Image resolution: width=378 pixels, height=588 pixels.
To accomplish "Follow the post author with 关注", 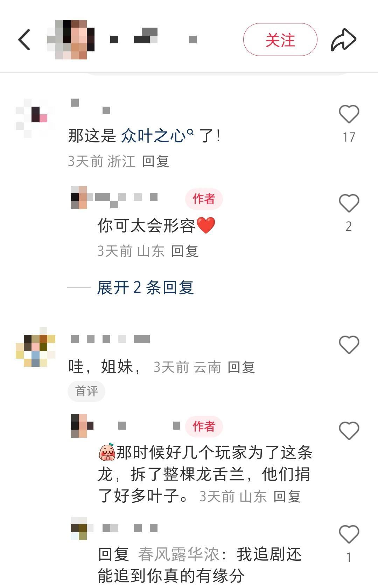I will (x=280, y=40).
